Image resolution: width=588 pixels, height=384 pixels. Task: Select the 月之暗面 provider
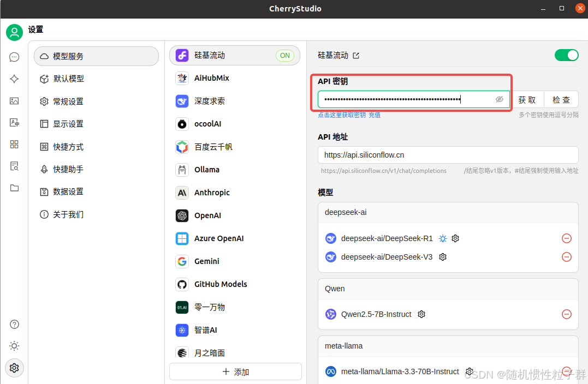click(235, 352)
